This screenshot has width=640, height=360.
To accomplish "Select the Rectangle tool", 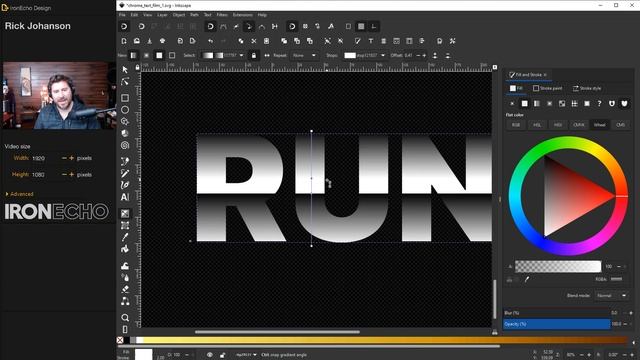I will click(x=125, y=98).
